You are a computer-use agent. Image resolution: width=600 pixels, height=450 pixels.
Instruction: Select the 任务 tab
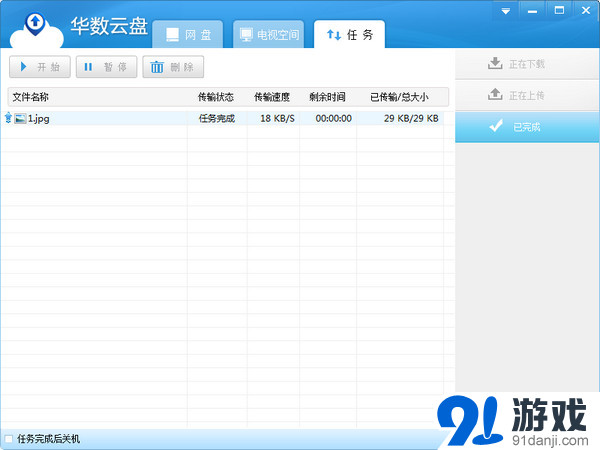coord(349,34)
